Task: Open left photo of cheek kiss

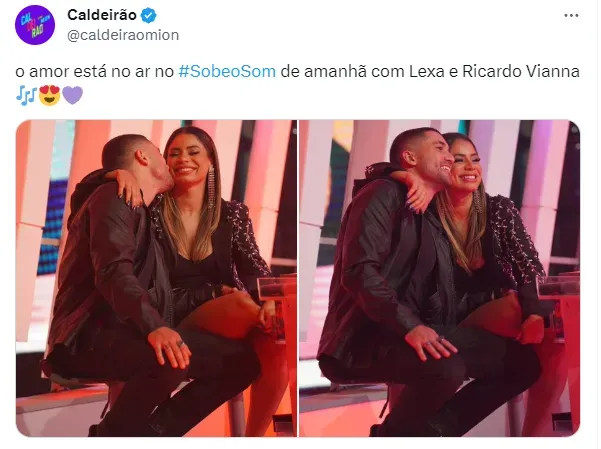Action: (156, 278)
